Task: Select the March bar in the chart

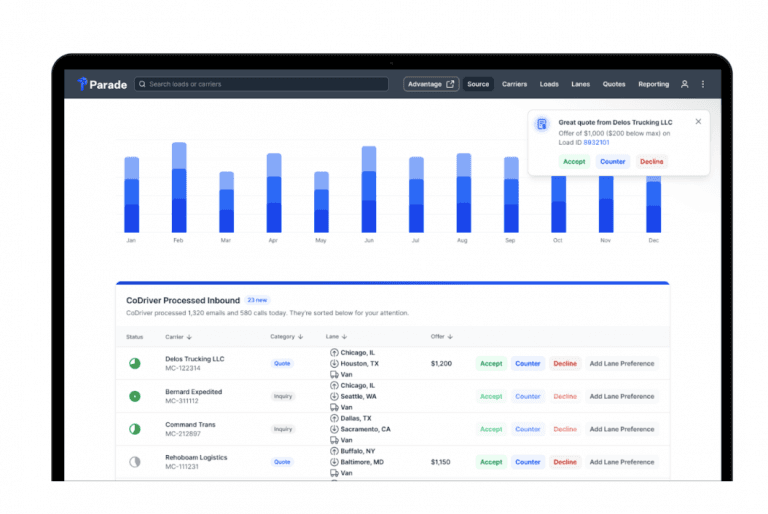Action: (226, 202)
